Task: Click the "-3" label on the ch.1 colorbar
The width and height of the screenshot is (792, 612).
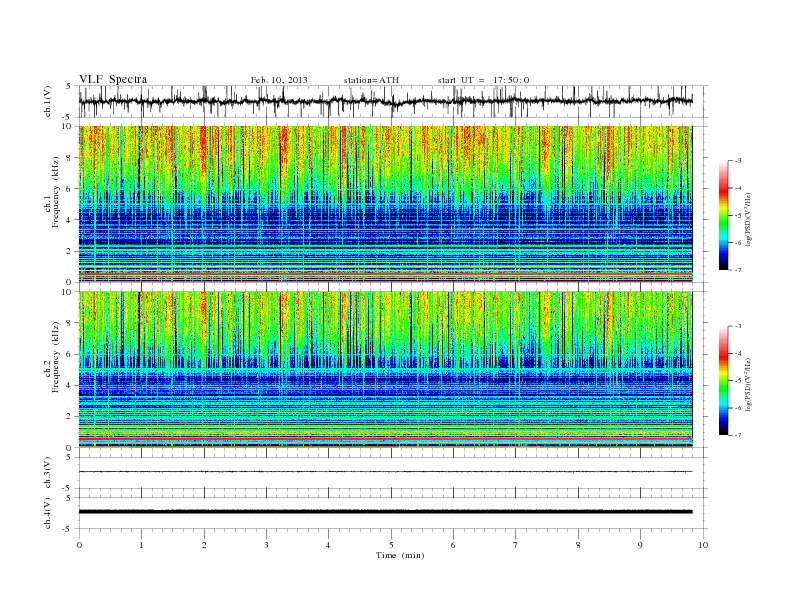Action: click(737, 161)
